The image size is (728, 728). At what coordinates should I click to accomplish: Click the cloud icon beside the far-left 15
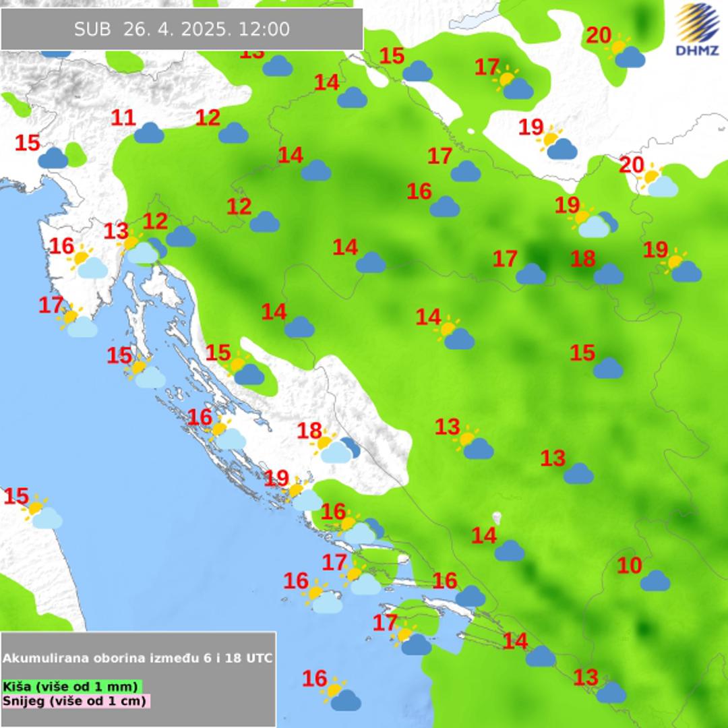pos(53,158)
